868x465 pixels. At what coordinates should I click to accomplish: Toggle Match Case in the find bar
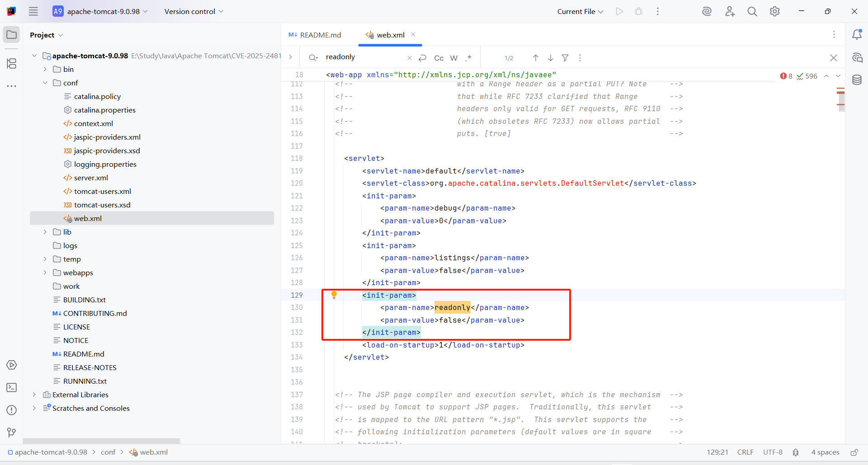point(439,58)
